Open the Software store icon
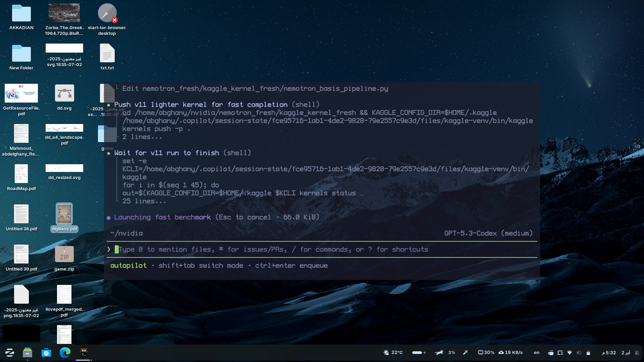The height and width of the screenshot is (362, 644). click(46, 353)
